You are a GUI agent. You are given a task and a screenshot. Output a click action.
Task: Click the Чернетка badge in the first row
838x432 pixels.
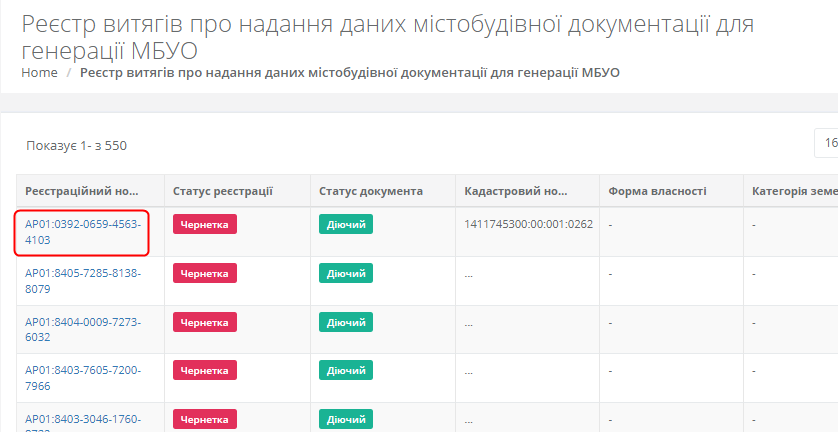pyautogui.click(x=204, y=224)
